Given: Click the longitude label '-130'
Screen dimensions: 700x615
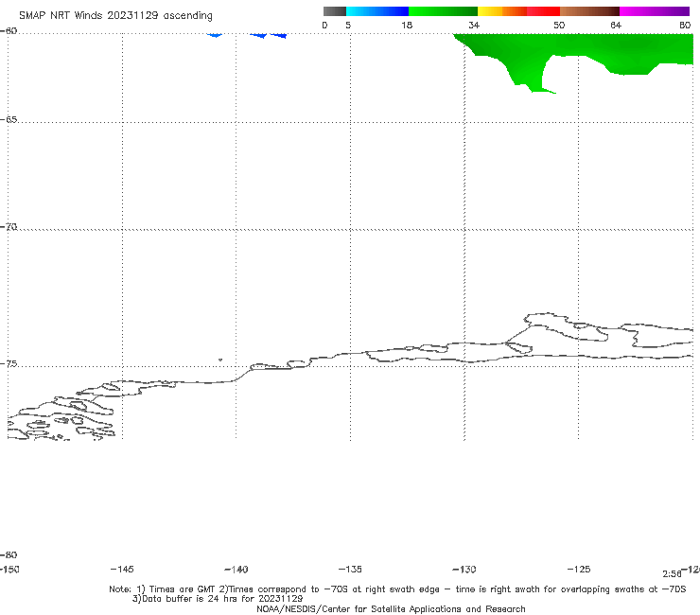Looking at the screenshot, I should tap(464, 569).
